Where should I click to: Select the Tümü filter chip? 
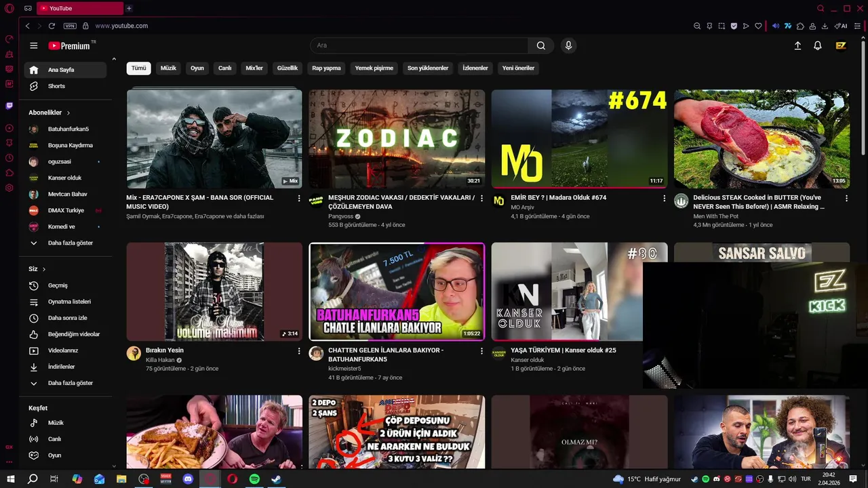click(138, 68)
